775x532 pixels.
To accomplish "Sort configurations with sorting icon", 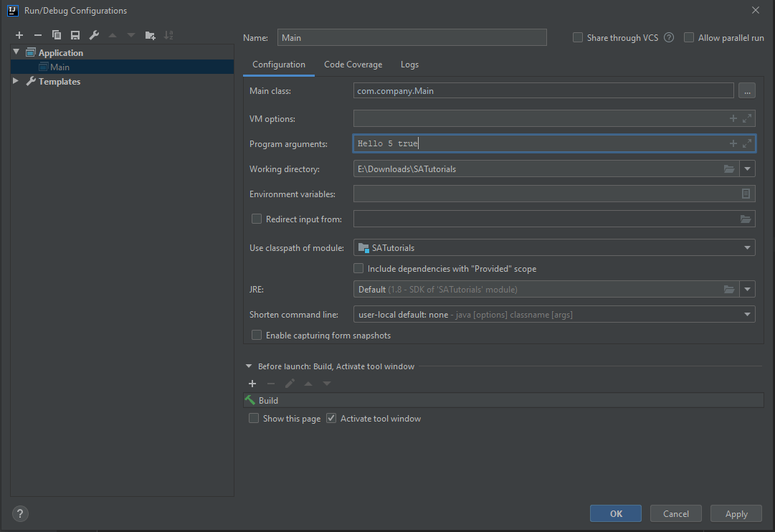I will [x=169, y=34].
